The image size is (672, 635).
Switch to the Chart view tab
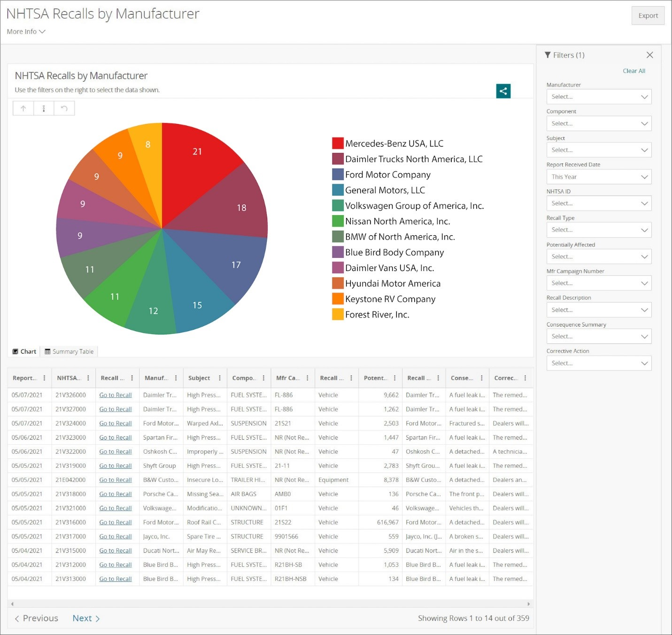point(24,351)
